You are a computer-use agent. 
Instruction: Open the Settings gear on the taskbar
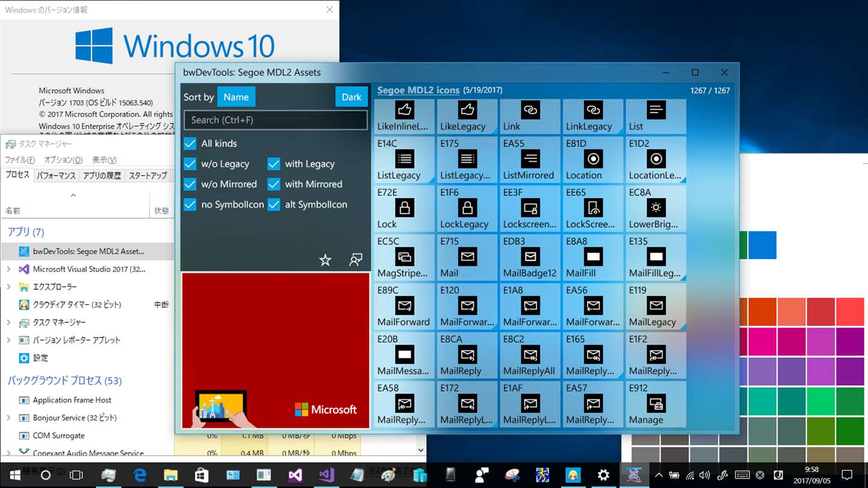pyautogui.click(x=603, y=475)
